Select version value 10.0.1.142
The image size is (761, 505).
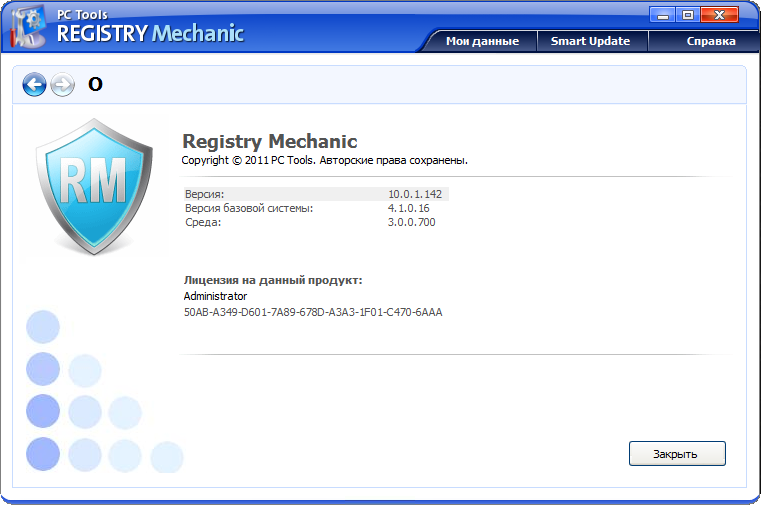pos(415,195)
